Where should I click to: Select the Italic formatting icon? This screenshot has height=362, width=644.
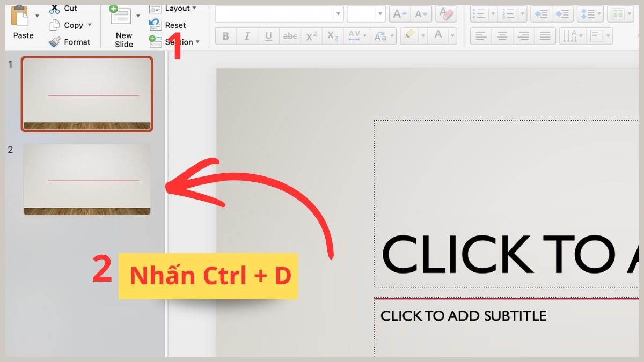point(247,36)
